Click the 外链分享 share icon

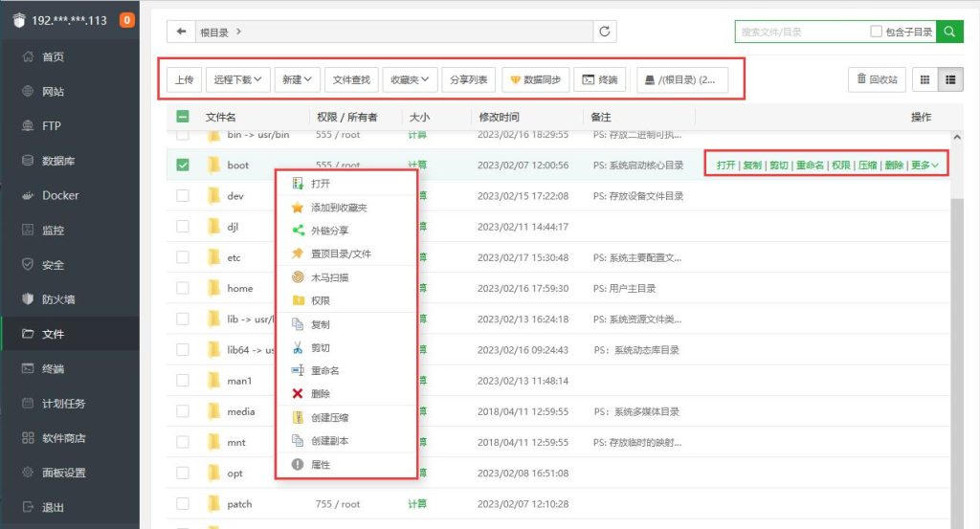(298, 231)
